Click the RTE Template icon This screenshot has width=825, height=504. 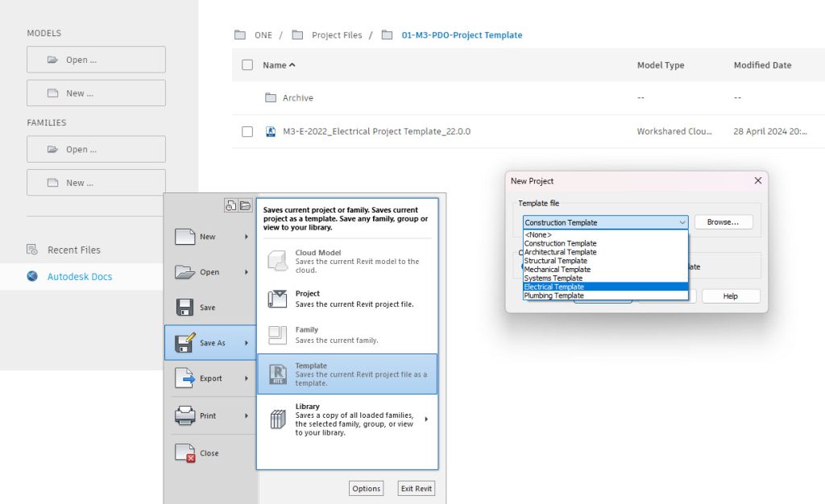coord(278,374)
